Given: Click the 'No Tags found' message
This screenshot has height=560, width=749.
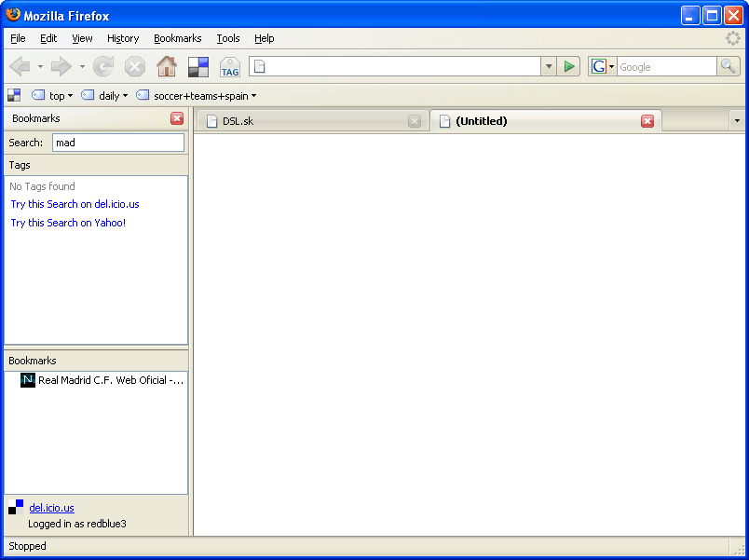Looking at the screenshot, I should [x=42, y=186].
